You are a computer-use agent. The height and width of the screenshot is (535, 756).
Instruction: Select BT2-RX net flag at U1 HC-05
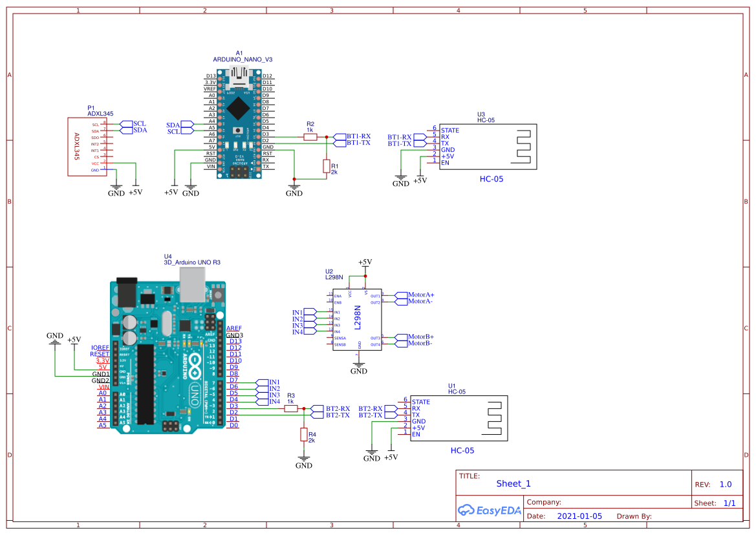(378, 409)
